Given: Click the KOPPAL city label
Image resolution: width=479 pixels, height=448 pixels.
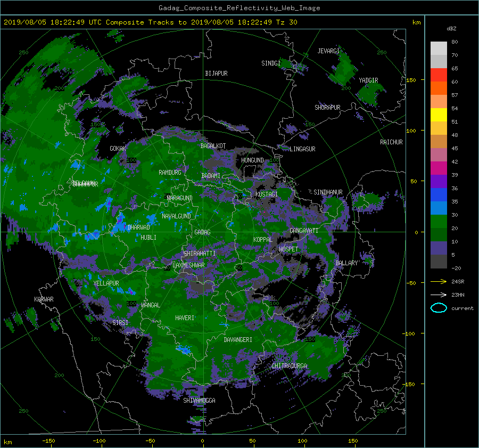Looking at the screenshot, I should 263,240.
